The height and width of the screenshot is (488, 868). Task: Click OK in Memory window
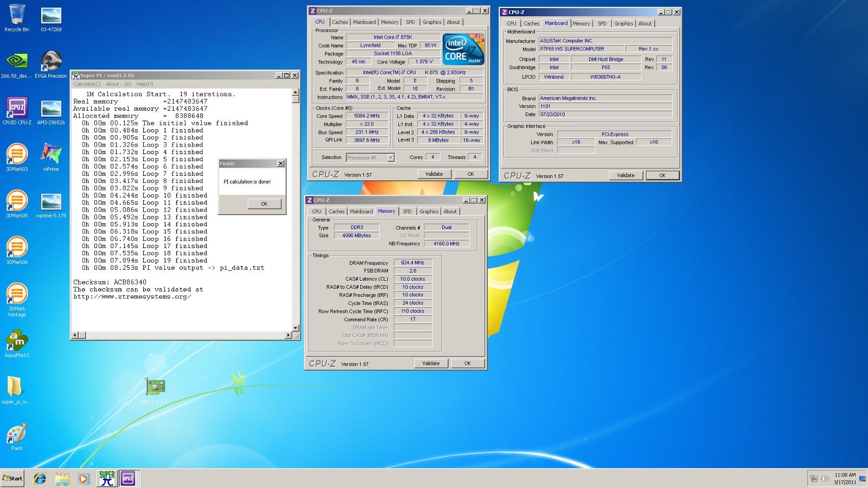pos(467,364)
